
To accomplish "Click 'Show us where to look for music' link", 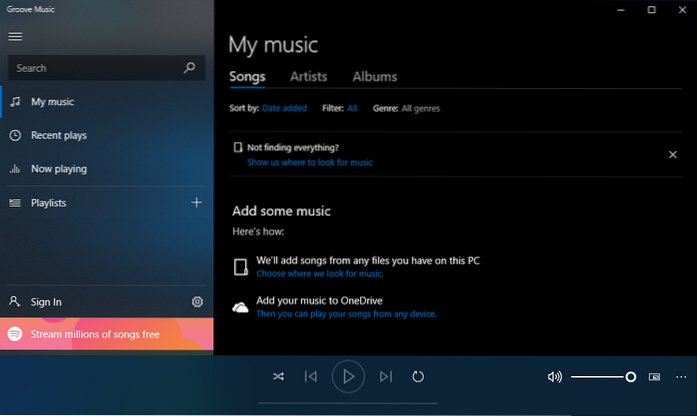I will 310,162.
